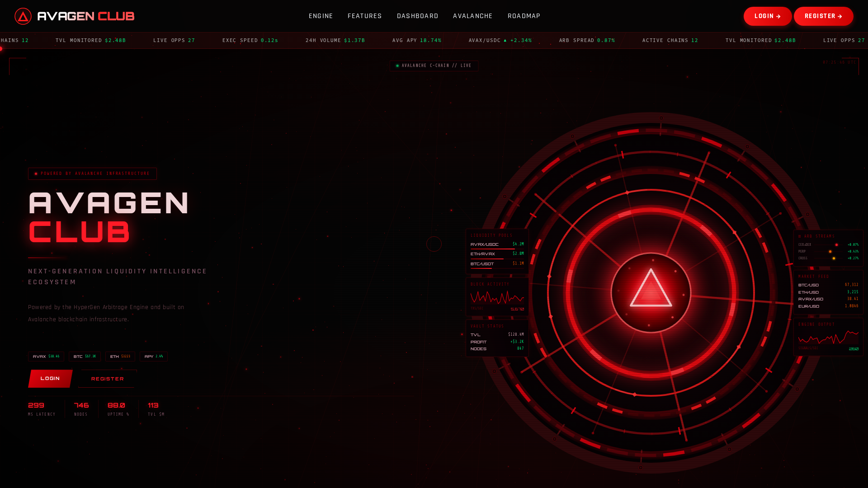The image size is (868, 488).
Task: Open the Engine nav item
Action: (321, 16)
